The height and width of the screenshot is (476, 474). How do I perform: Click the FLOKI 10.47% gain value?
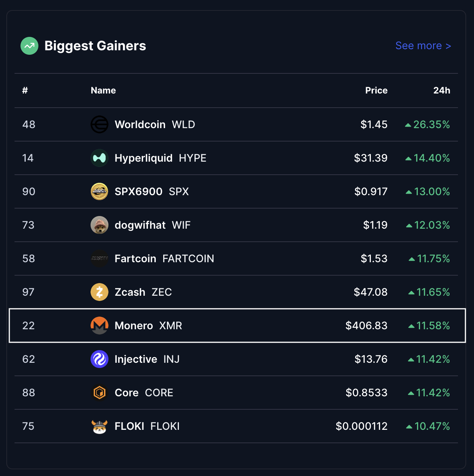tap(432, 426)
